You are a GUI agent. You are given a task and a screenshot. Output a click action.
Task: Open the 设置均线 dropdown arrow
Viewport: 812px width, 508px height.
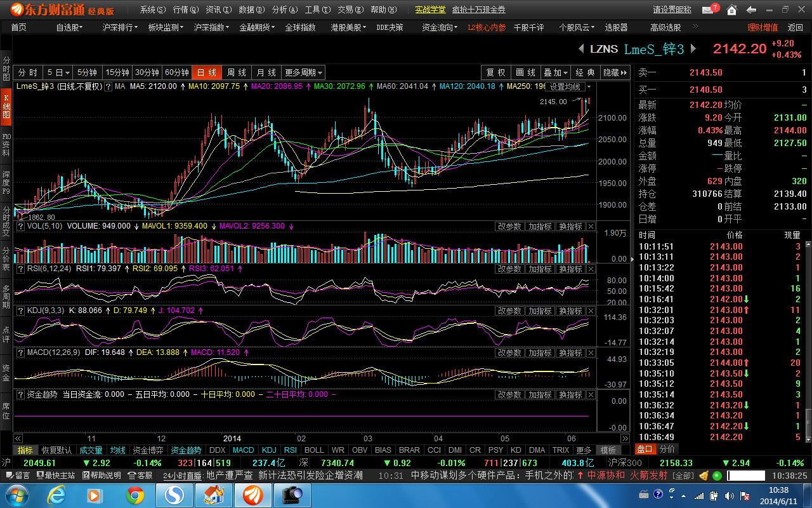[590, 86]
